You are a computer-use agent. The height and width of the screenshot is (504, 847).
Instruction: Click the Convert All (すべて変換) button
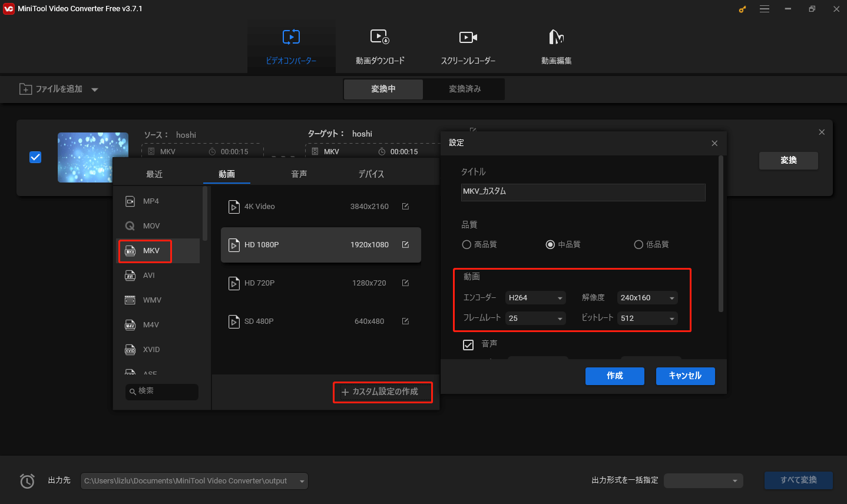pyautogui.click(x=799, y=480)
